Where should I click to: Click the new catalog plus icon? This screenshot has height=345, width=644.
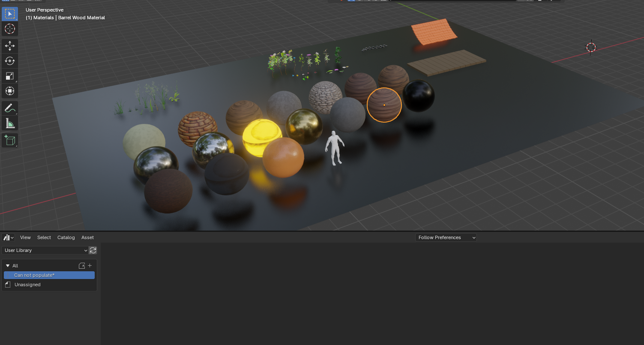click(90, 266)
